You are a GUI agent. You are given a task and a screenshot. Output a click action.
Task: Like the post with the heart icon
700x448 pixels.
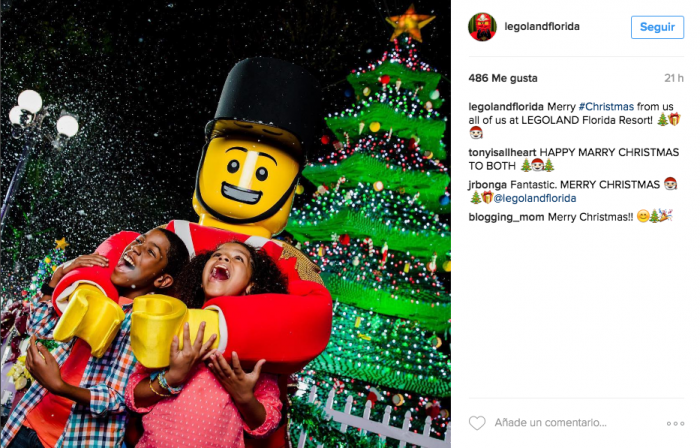(x=477, y=423)
